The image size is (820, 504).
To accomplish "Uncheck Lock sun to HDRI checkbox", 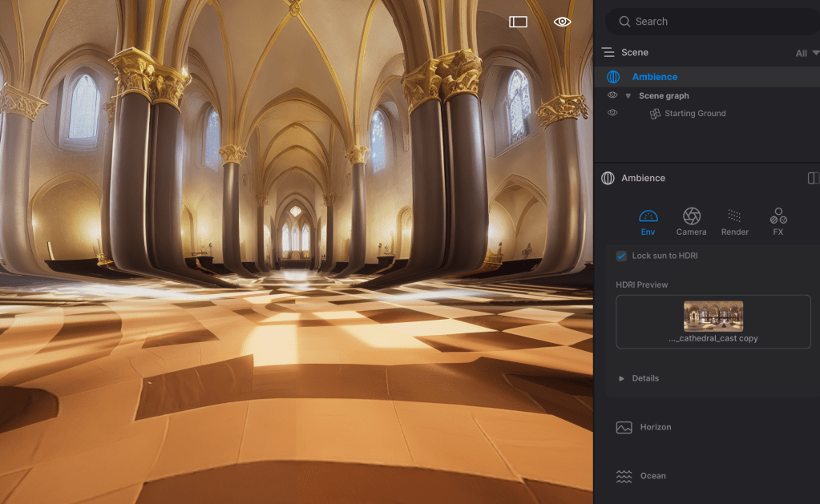I will [621, 256].
